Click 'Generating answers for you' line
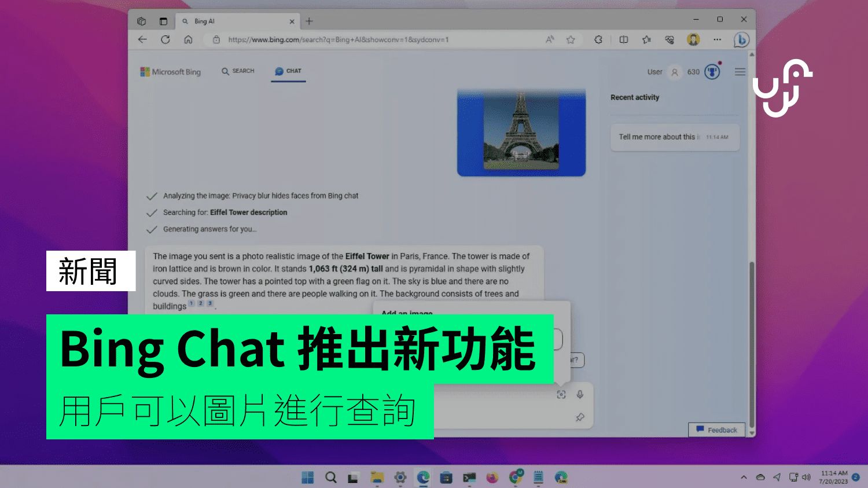Image resolution: width=868 pixels, height=488 pixels. (209, 229)
